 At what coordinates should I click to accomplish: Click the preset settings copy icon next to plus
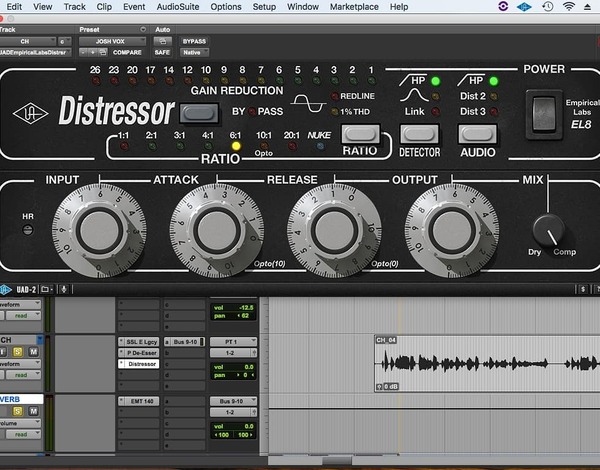tap(102, 52)
